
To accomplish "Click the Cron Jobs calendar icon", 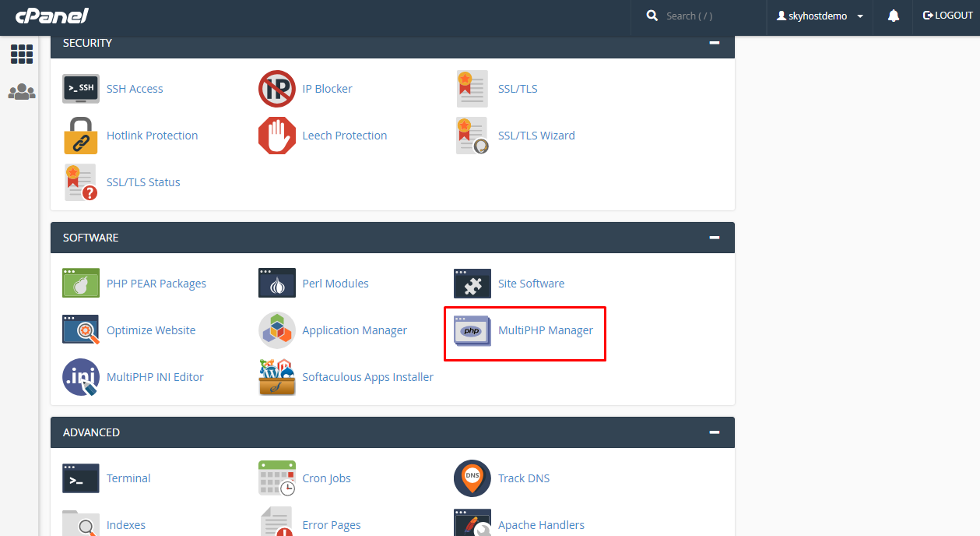I will point(277,478).
